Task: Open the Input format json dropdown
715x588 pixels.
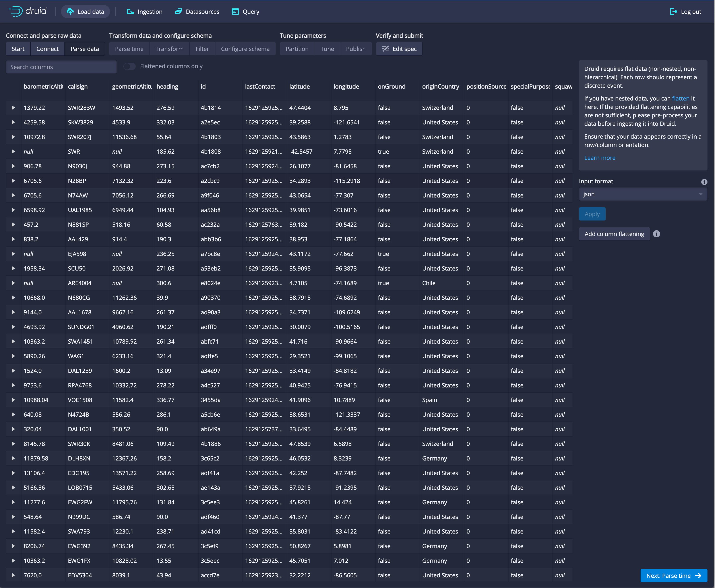Action: [643, 194]
